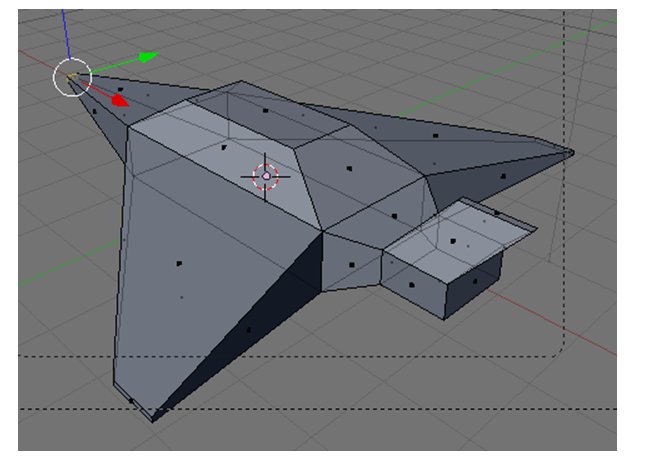This screenshot has height=468, width=645.
Task: Select the dark shaded underside wing face dot
Action: pos(248,328)
